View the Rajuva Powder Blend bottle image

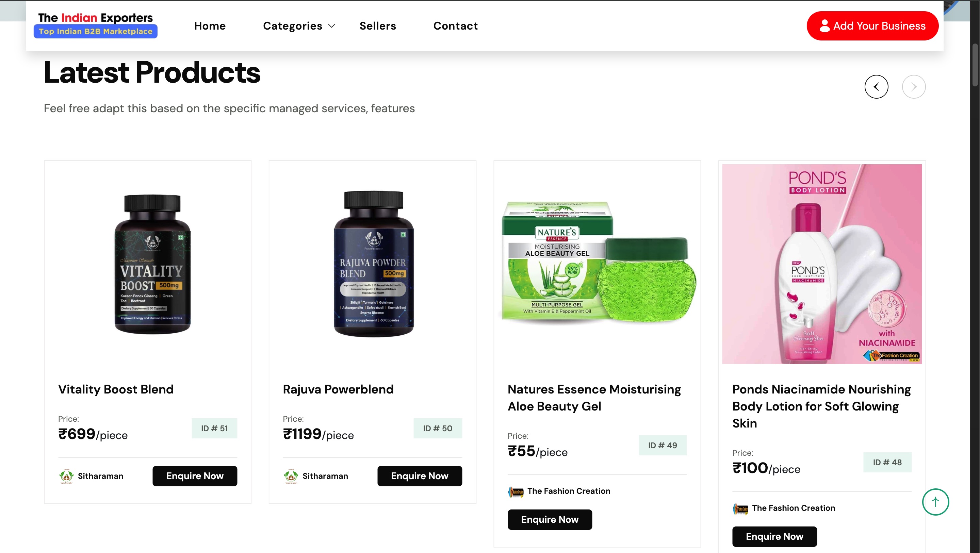tap(373, 264)
